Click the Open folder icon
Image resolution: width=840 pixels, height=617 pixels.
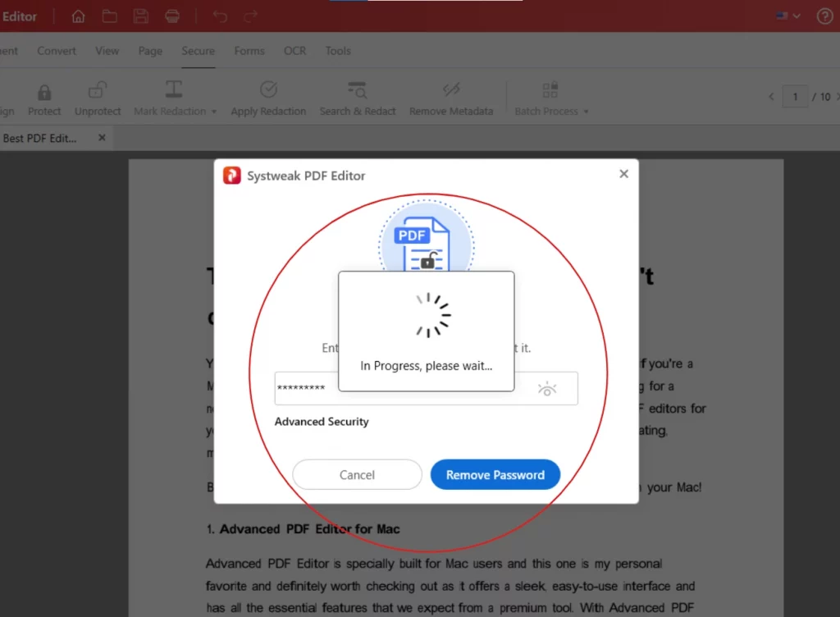[109, 16]
